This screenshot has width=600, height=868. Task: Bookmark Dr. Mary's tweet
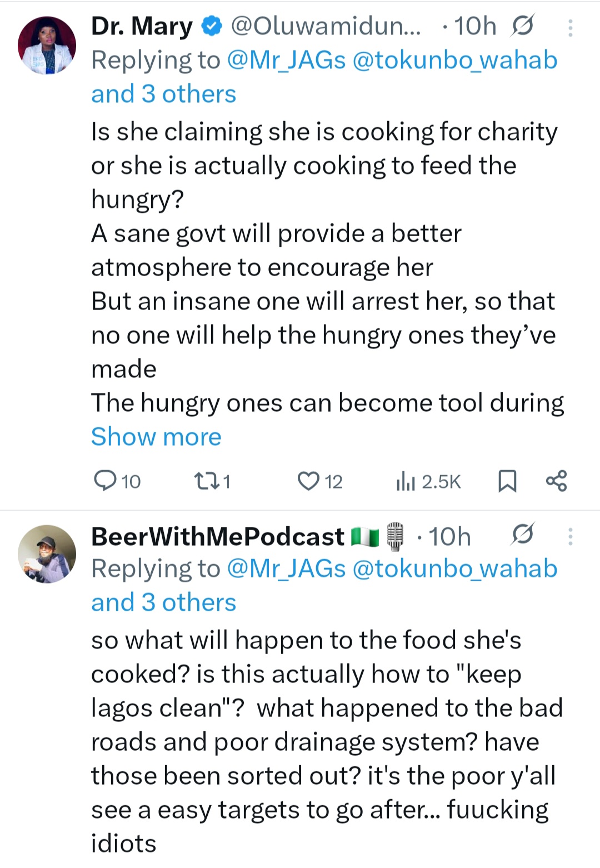pyautogui.click(x=507, y=481)
